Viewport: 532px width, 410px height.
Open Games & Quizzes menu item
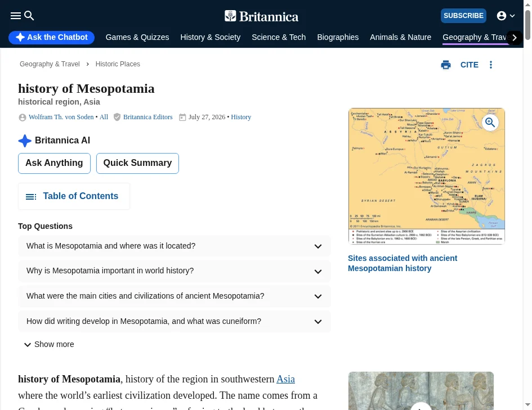pos(137,37)
